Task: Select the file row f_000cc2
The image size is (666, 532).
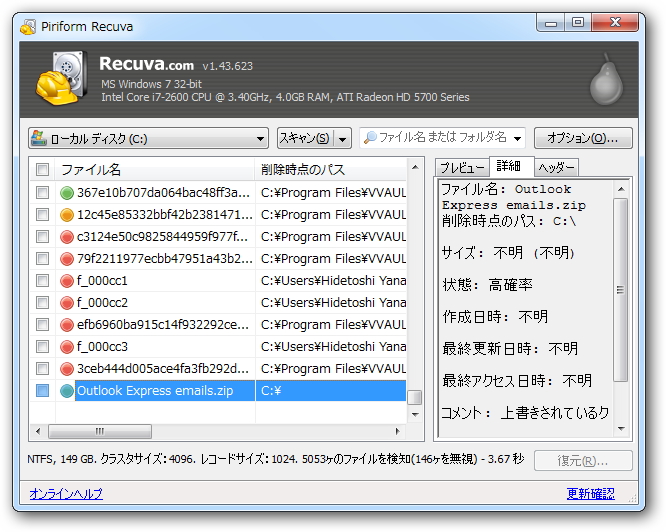Action: point(218,303)
